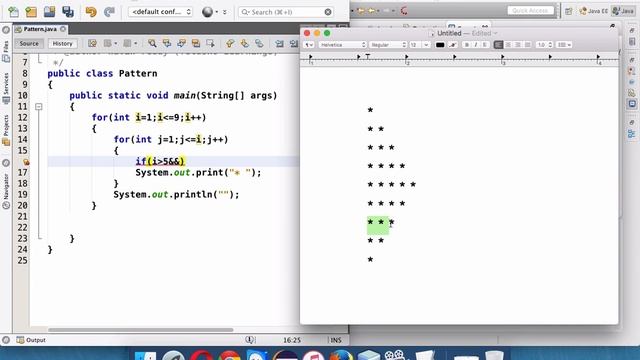Switch to History view
640x360 pixels.
coord(62,43)
